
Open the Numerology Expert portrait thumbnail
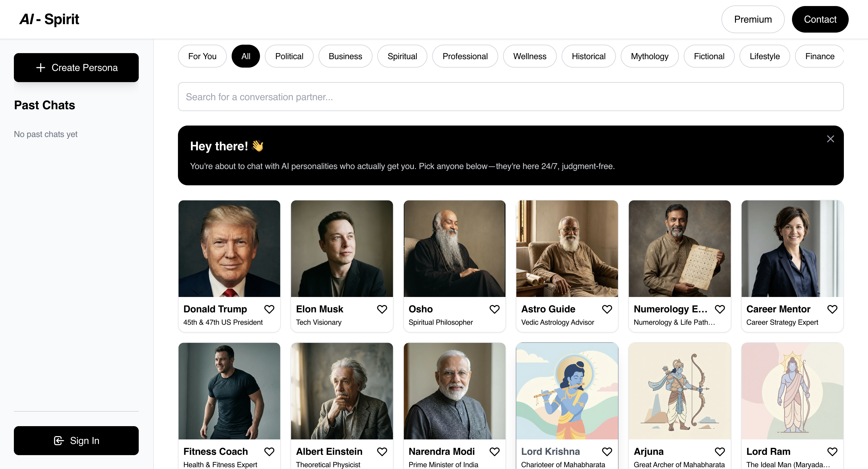[679, 249]
